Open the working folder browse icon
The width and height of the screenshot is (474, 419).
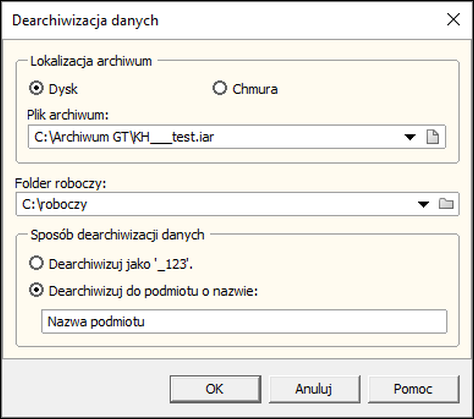point(446,204)
